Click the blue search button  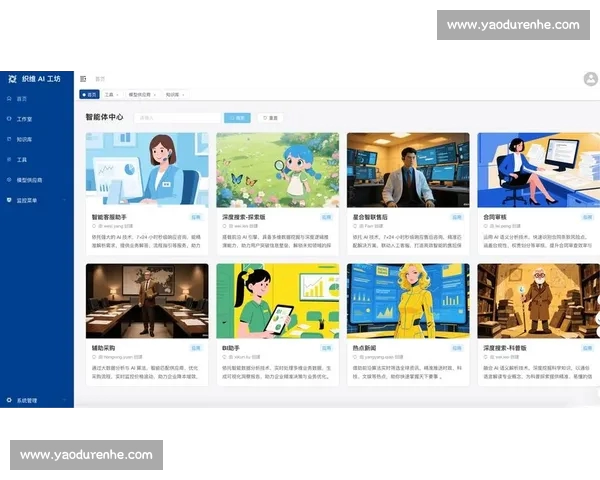237,118
